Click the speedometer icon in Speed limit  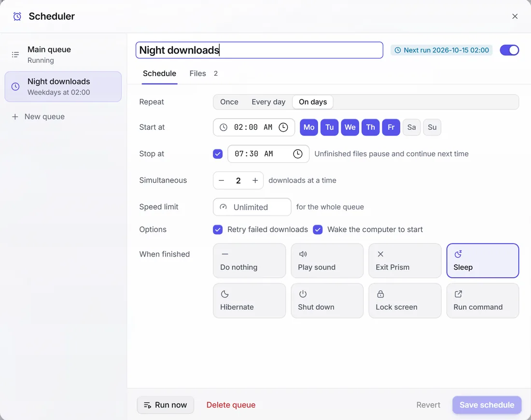pyautogui.click(x=223, y=207)
